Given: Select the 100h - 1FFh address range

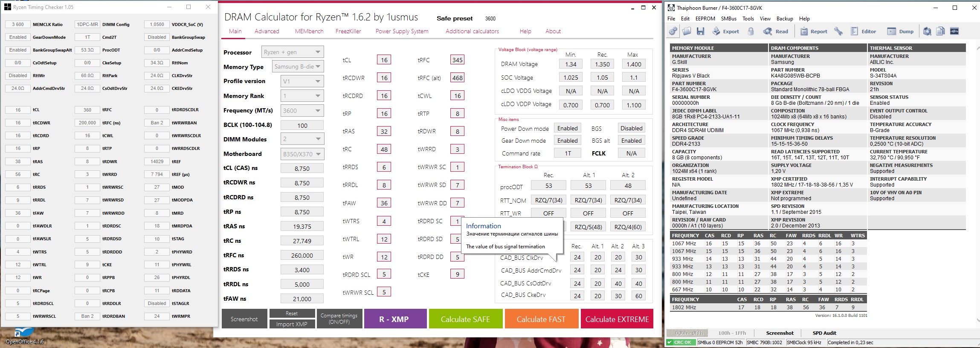Looking at the screenshot, I should click(x=732, y=333).
